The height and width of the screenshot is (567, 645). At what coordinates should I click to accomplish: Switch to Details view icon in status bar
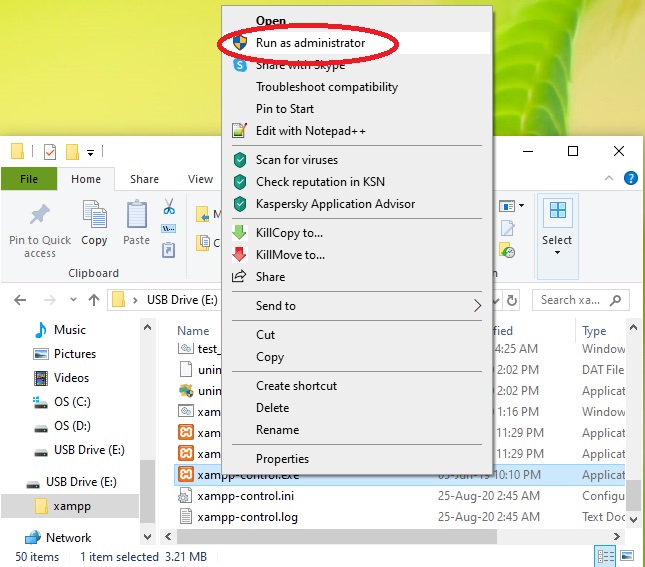tap(605, 557)
